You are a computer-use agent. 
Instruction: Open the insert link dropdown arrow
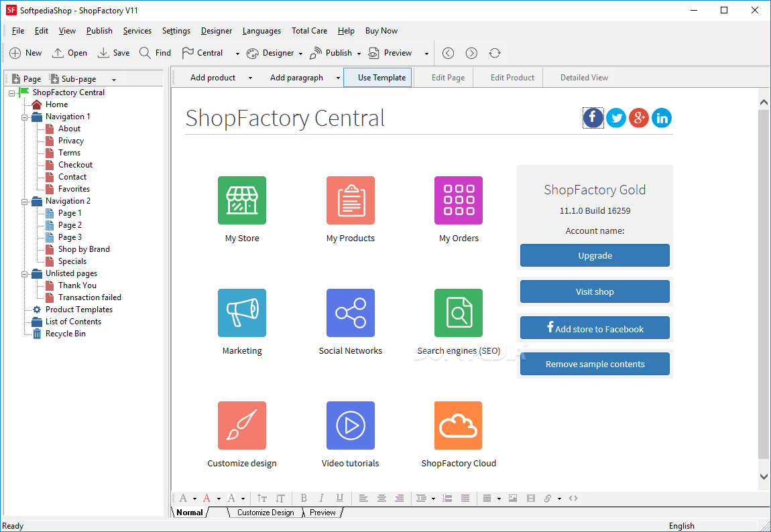pyautogui.click(x=560, y=498)
